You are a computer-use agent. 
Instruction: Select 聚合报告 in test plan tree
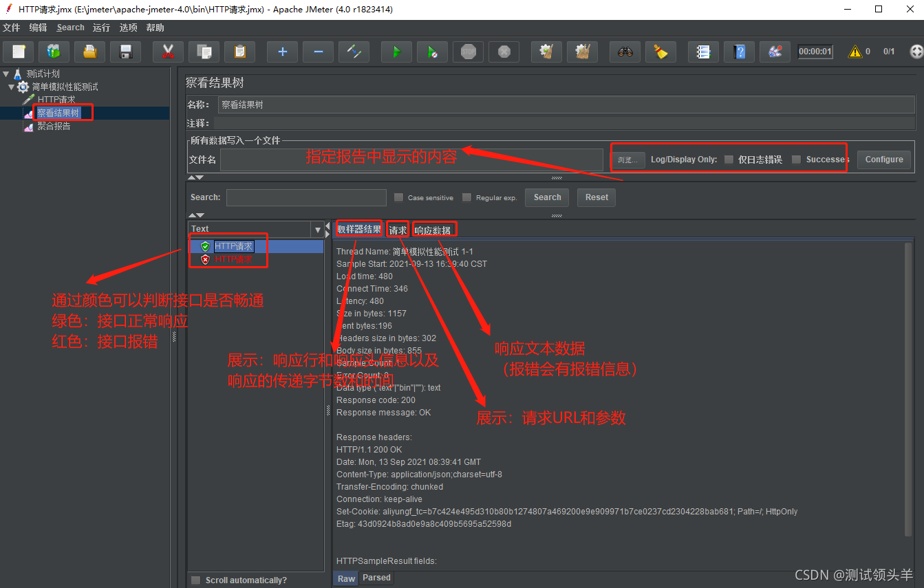coord(54,126)
